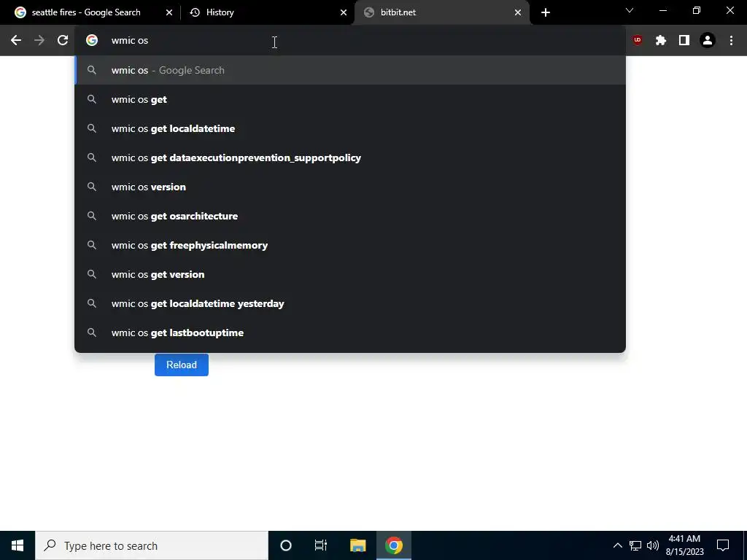747x560 pixels.
Task: Open the Windows Start menu
Action: pos(18,545)
